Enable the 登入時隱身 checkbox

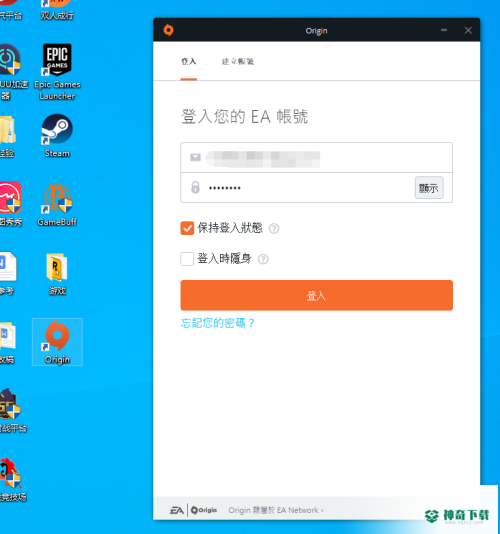187,259
